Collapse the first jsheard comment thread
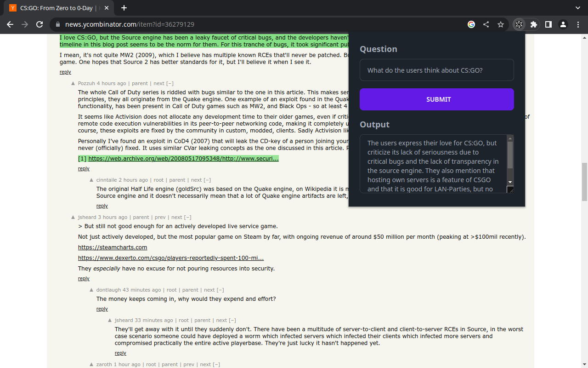The image size is (588, 368). (x=187, y=217)
